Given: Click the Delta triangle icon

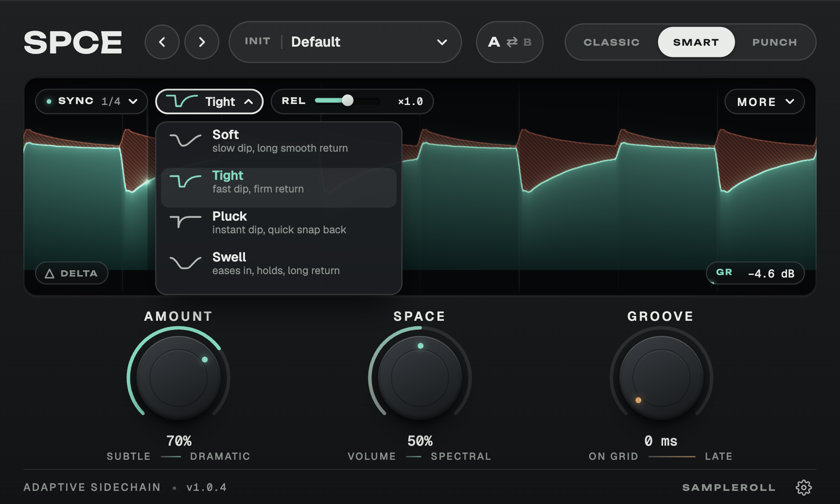Looking at the screenshot, I should [x=50, y=274].
